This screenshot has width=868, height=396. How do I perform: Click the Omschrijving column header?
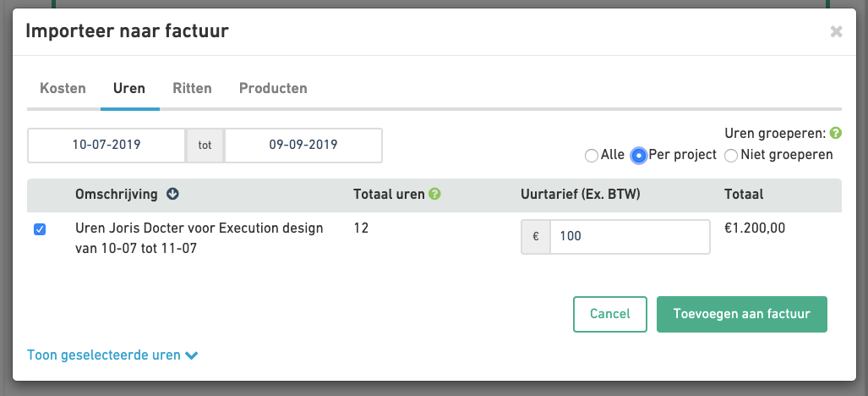(x=117, y=195)
